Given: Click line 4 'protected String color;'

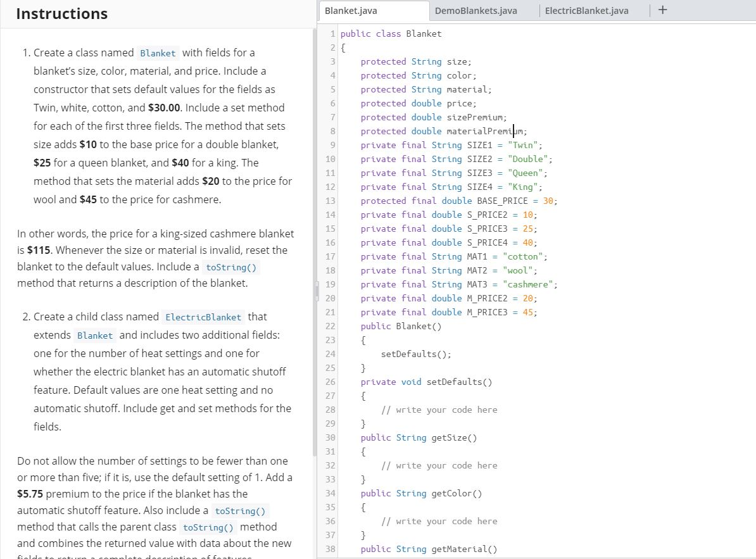Looking at the screenshot, I should (x=418, y=76).
